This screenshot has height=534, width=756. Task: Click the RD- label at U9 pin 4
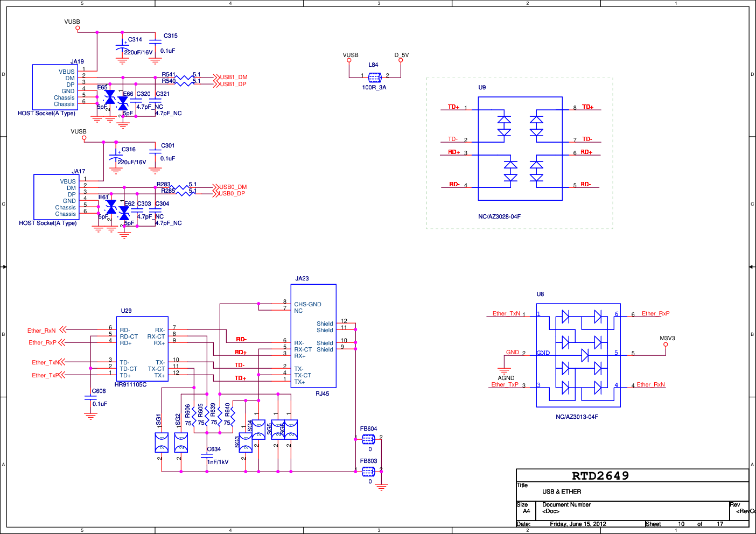pos(454,185)
